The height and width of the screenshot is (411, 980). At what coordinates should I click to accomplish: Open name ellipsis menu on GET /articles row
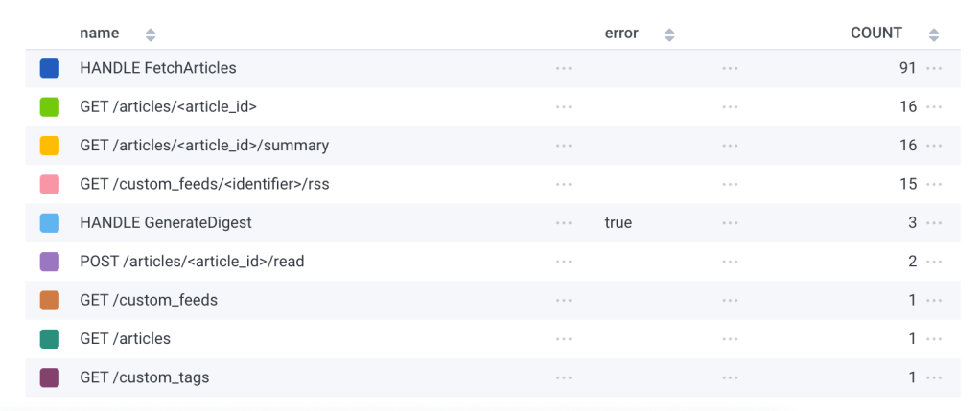click(x=563, y=339)
